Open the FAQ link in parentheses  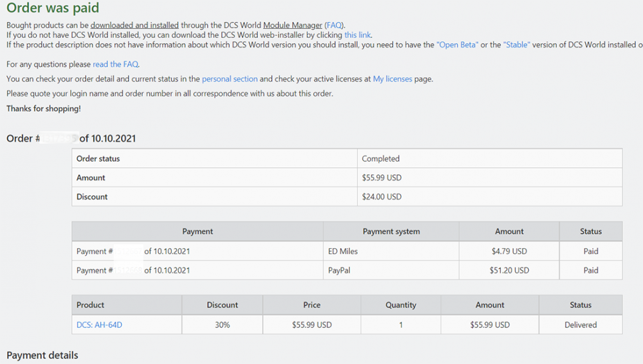point(334,25)
